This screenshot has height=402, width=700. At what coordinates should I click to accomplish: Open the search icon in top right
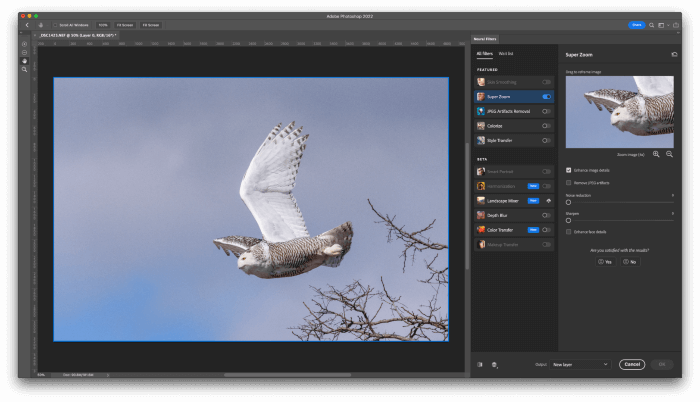(651, 24)
